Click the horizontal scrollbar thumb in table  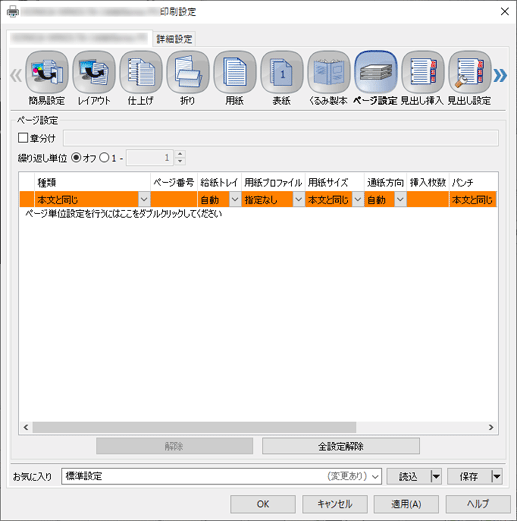(x=194, y=427)
